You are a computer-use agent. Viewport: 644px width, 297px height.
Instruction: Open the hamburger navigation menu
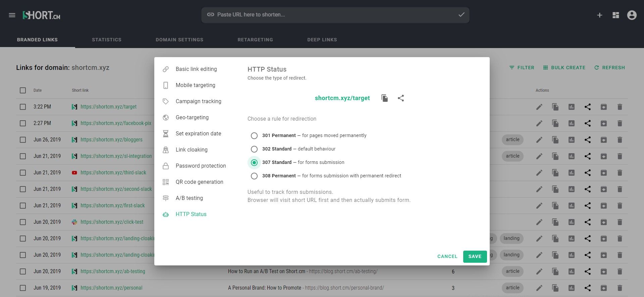point(12,15)
